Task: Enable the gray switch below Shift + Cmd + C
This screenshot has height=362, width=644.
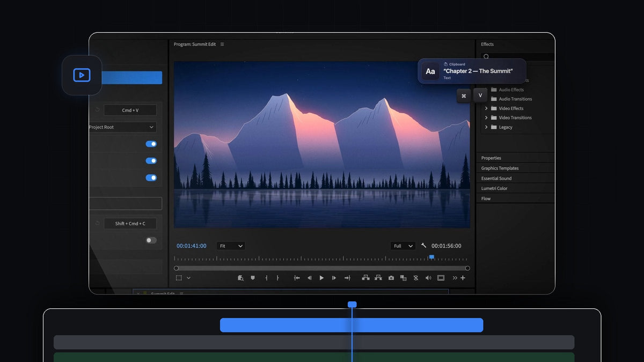Action: [151, 240]
